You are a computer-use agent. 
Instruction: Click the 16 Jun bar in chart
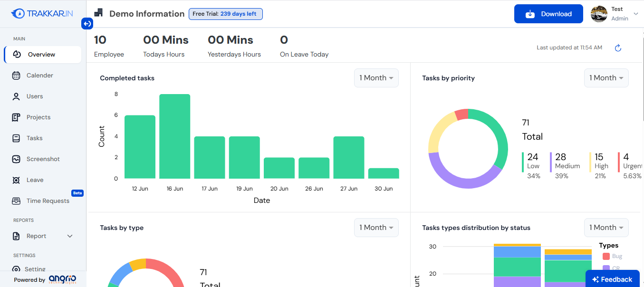coord(175,136)
